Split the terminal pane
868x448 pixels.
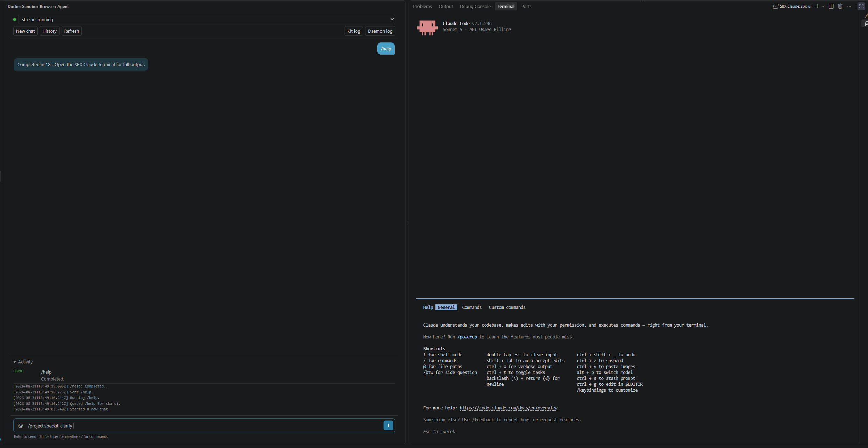click(831, 6)
